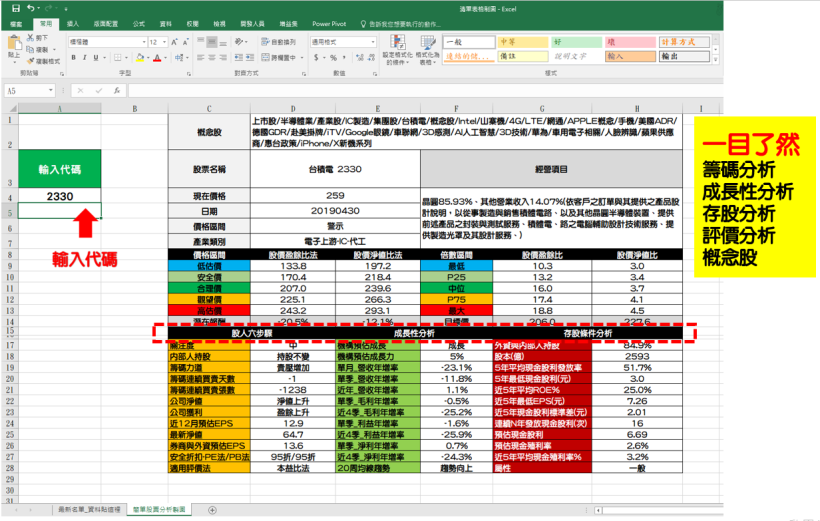820x521 pixels.
Task: Open the font size 12 dropdown
Action: (x=165, y=42)
